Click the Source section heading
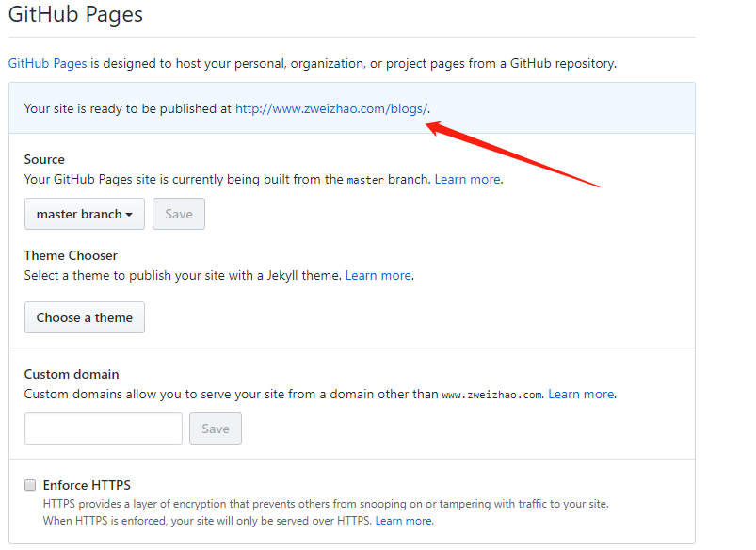 coord(44,159)
